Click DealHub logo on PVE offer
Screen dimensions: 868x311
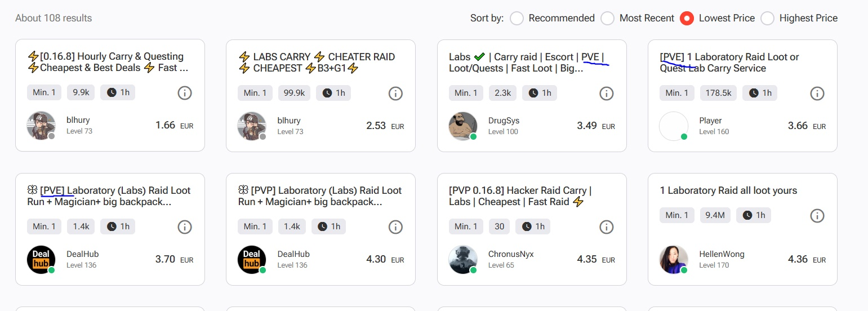pos(41,260)
